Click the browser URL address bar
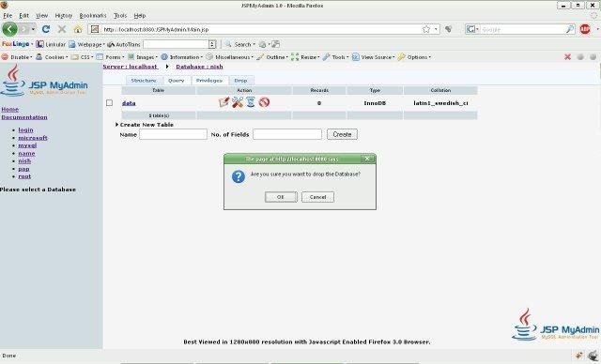 tap(261, 29)
